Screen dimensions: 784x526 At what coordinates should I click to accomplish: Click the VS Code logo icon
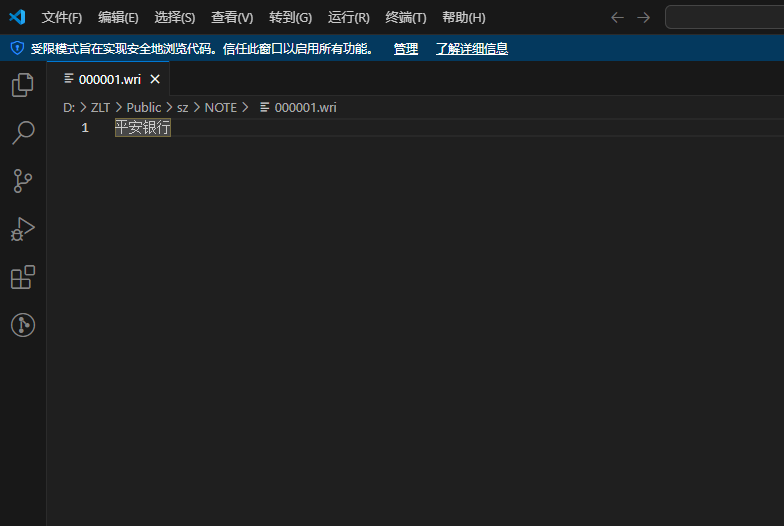coord(17,17)
